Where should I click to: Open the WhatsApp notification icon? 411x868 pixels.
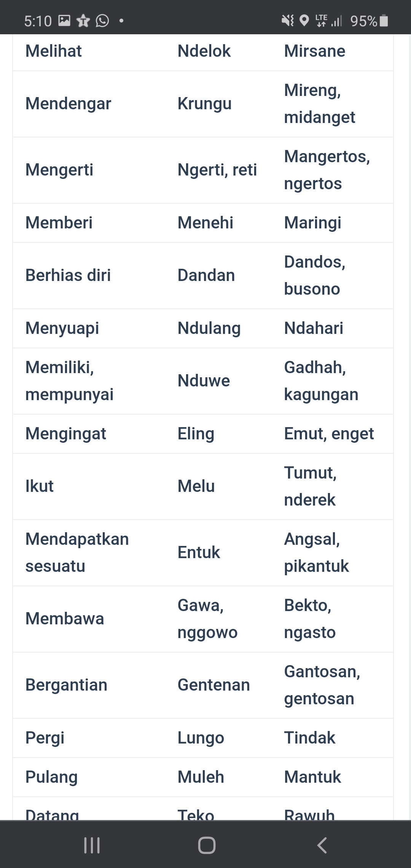tap(101, 21)
